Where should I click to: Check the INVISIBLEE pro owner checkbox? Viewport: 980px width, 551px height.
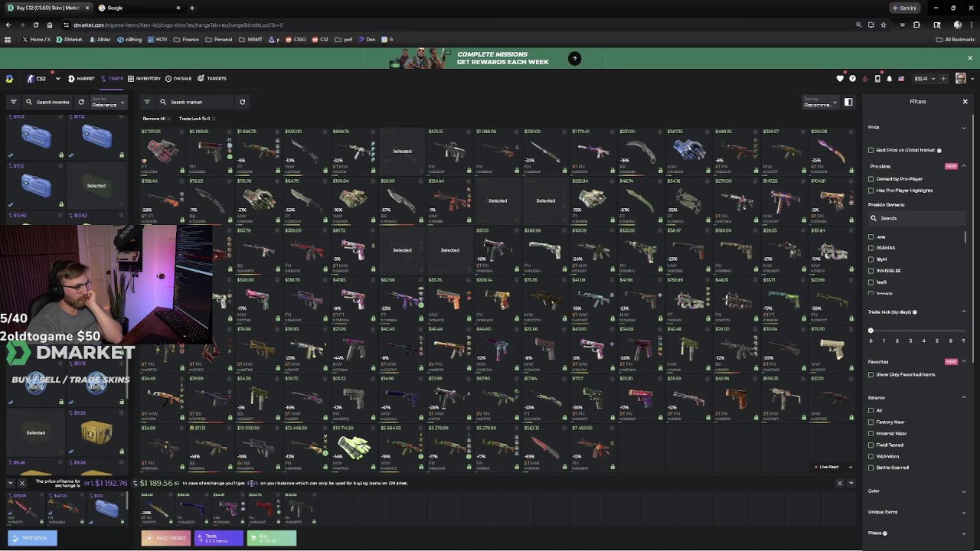point(871,271)
